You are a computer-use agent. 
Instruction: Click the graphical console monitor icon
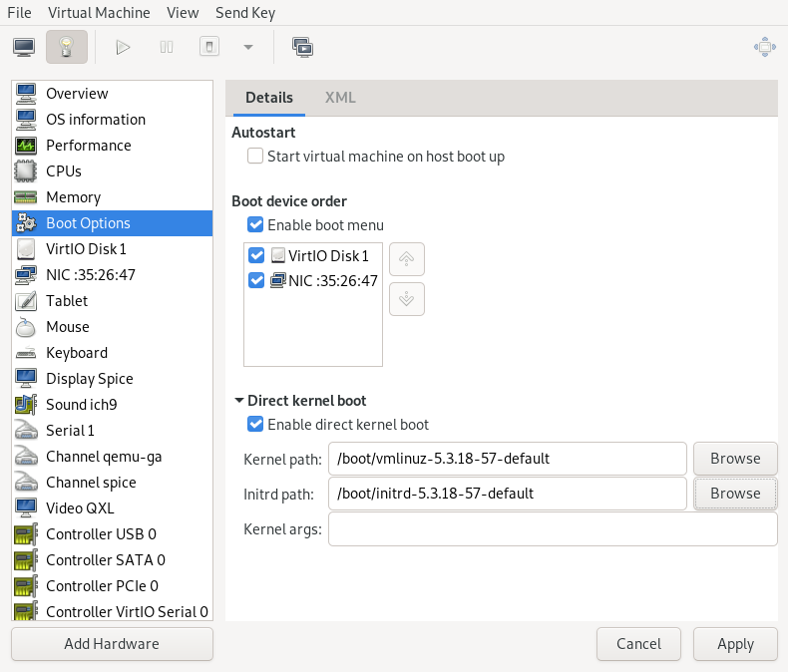(24, 47)
